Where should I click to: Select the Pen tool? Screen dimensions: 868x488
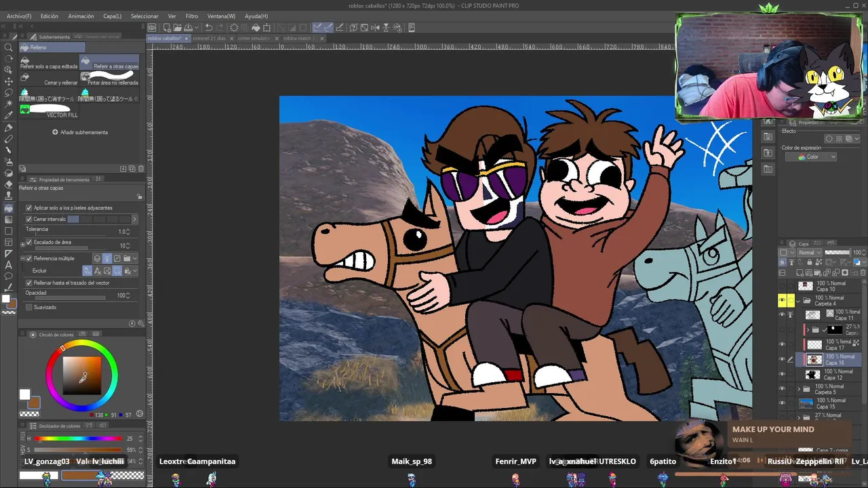coord(9,127)
